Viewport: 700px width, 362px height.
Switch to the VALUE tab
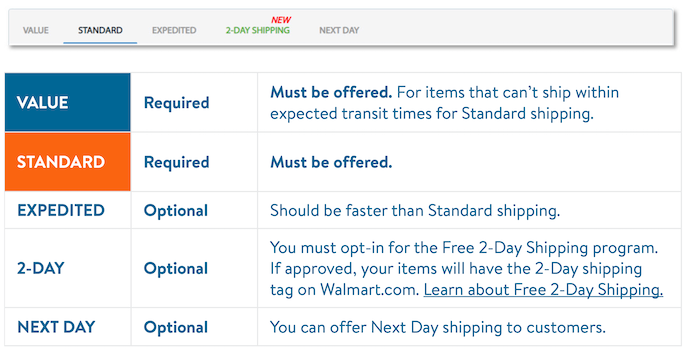click(36, 30)
